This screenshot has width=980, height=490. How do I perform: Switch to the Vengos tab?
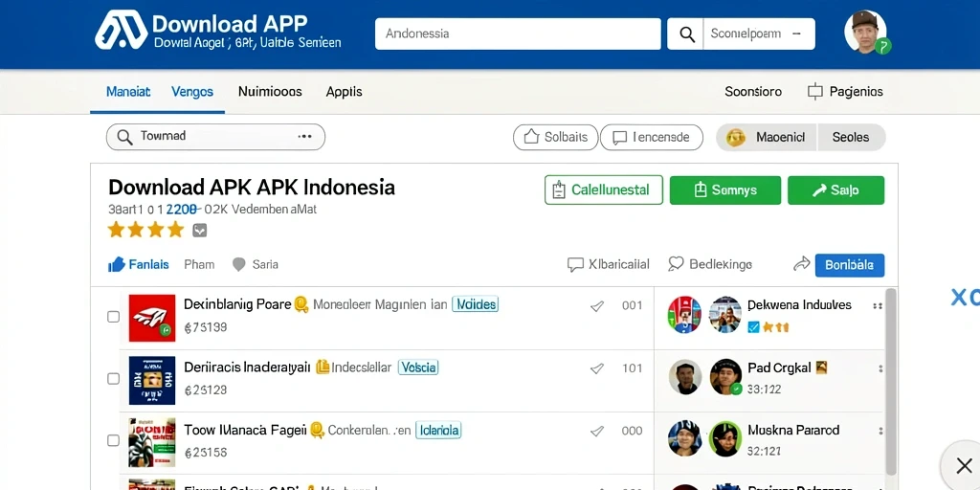click(x=191, y=92)
